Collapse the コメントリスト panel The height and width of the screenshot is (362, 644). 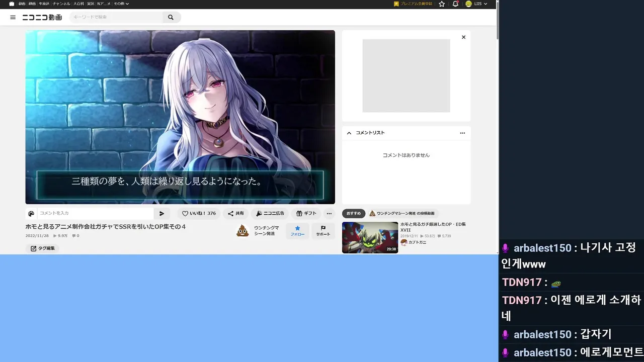click(x=349, y=133)
